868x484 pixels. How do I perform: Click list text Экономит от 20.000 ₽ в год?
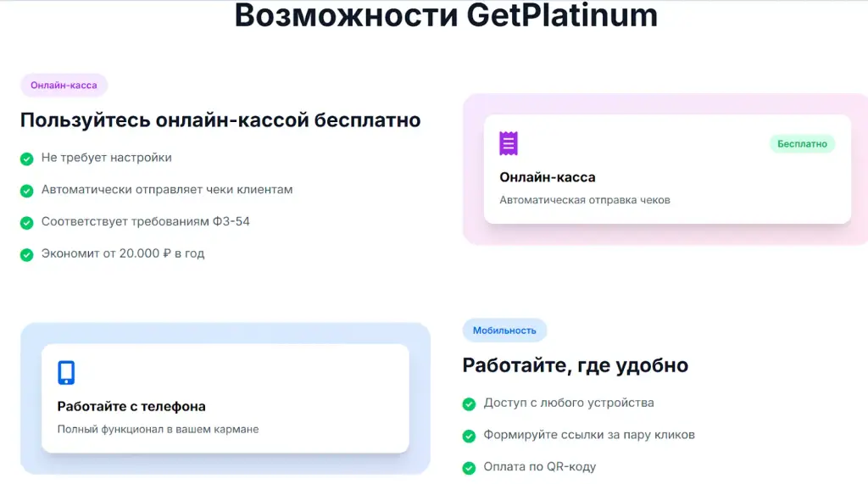pos(122,253)
